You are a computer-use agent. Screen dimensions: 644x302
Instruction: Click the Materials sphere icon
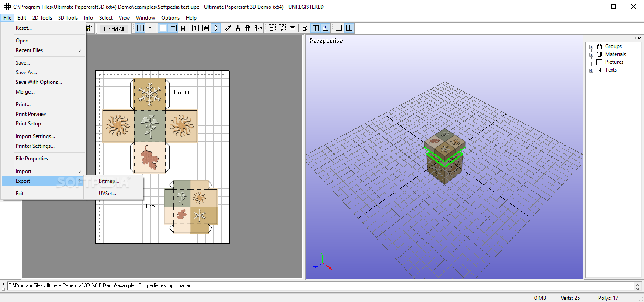[x=599, y=54]
